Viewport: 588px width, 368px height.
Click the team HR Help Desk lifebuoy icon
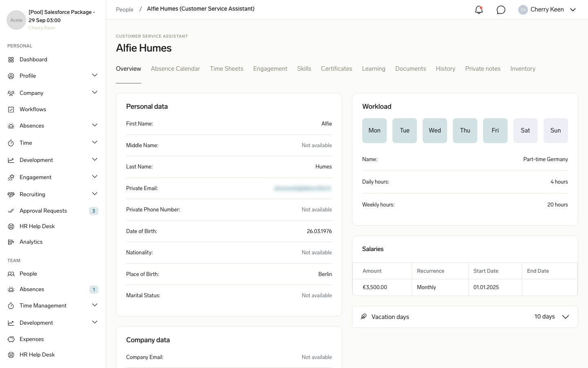click(11, 355)
